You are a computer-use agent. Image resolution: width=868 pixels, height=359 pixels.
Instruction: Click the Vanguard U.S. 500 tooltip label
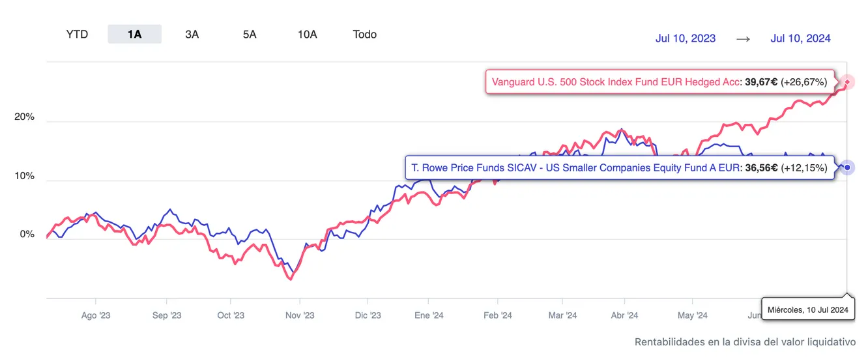(659, 82)
